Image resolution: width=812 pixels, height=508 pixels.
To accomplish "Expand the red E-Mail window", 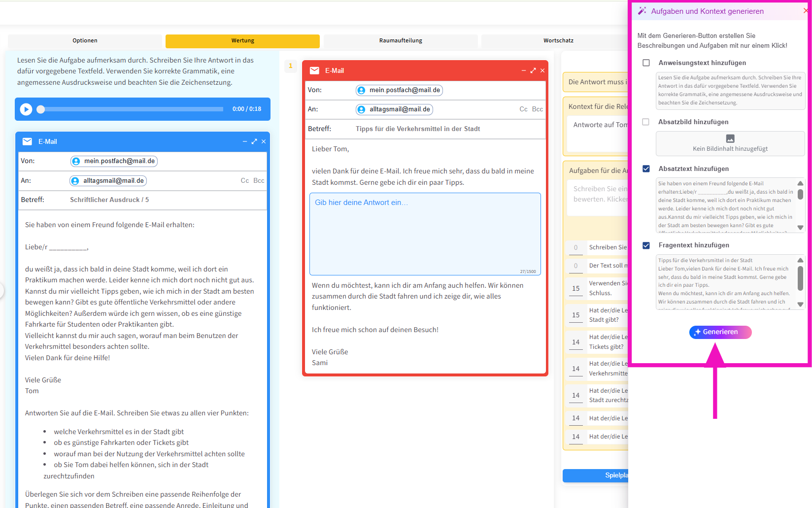I will (533, 70).
